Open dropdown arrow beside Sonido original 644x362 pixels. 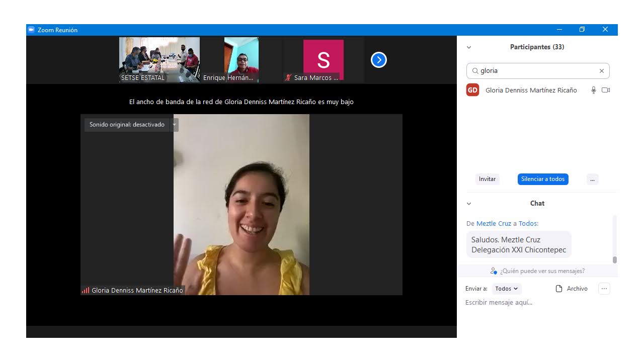tap(174, 125)
